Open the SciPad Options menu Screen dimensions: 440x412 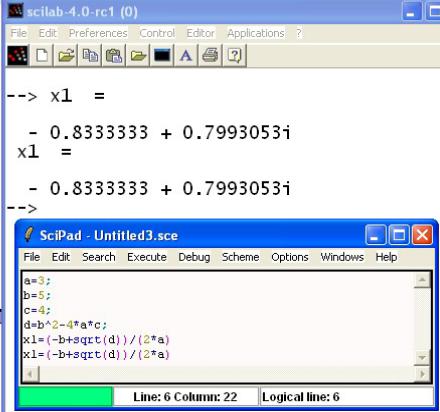(290, 257)
